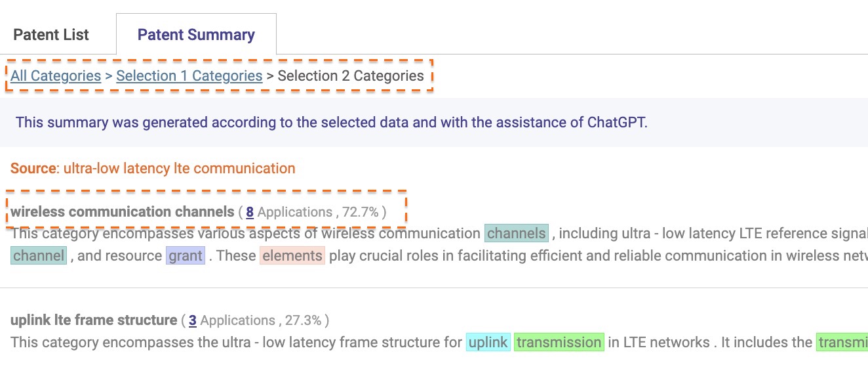The width and height of the screenshot is (868, 365).
Task: Select the purple highlighted 'grant' keyword
Action: point(186,256)
